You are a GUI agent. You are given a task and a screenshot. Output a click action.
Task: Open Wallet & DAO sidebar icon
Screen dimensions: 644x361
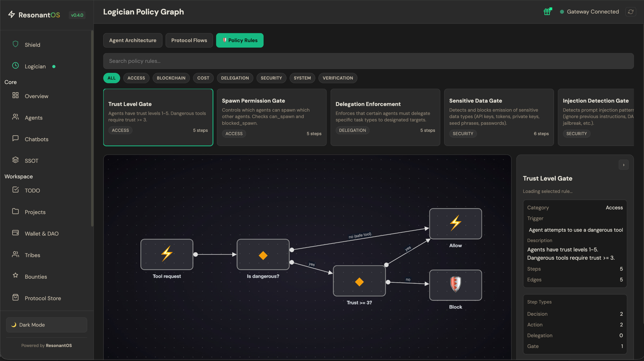[16, 233]
